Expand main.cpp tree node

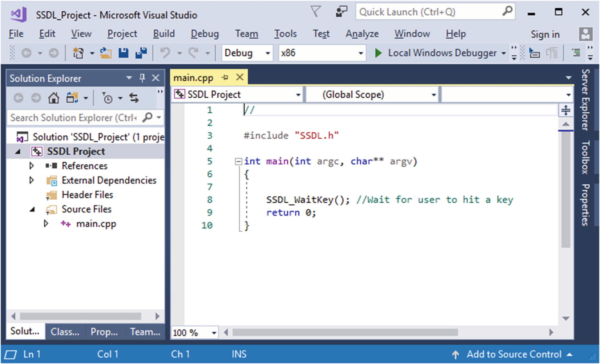[x=46, y=223]
